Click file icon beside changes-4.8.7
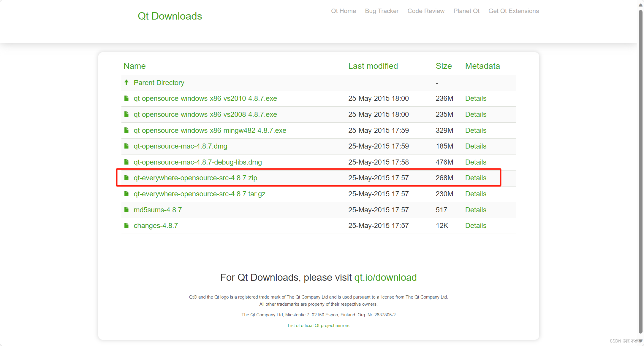644x346 pixels. pyautogui.click(x=126, y=225)
